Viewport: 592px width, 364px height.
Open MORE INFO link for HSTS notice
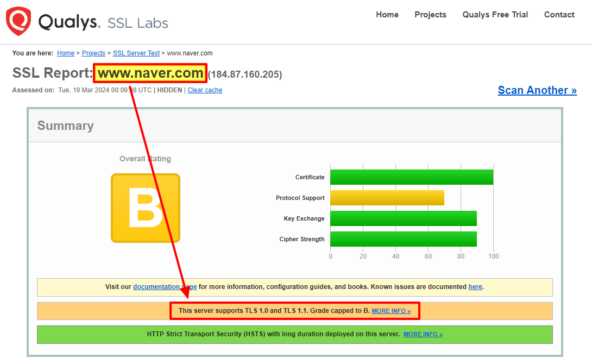pos(423,335)
